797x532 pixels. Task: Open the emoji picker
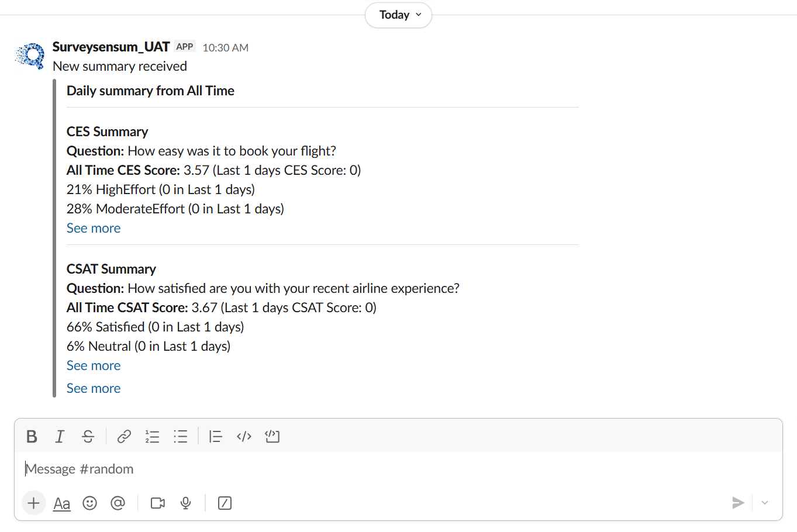point(89,503)
